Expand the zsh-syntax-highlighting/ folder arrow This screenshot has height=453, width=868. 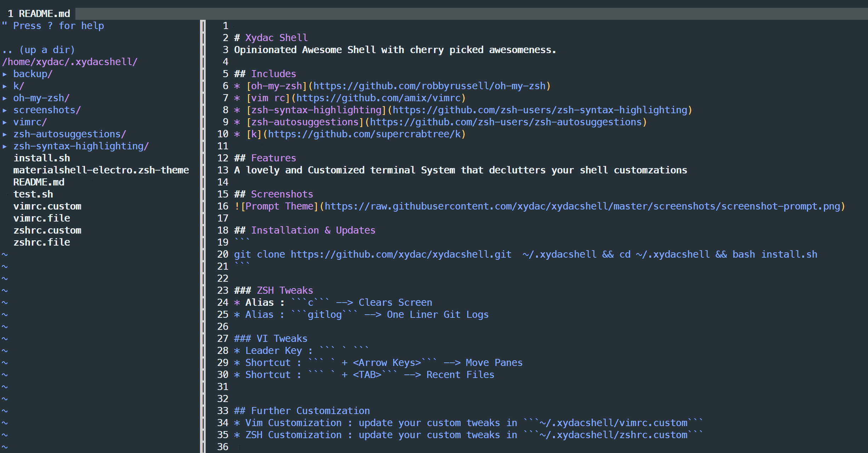(x=5, y=147)
